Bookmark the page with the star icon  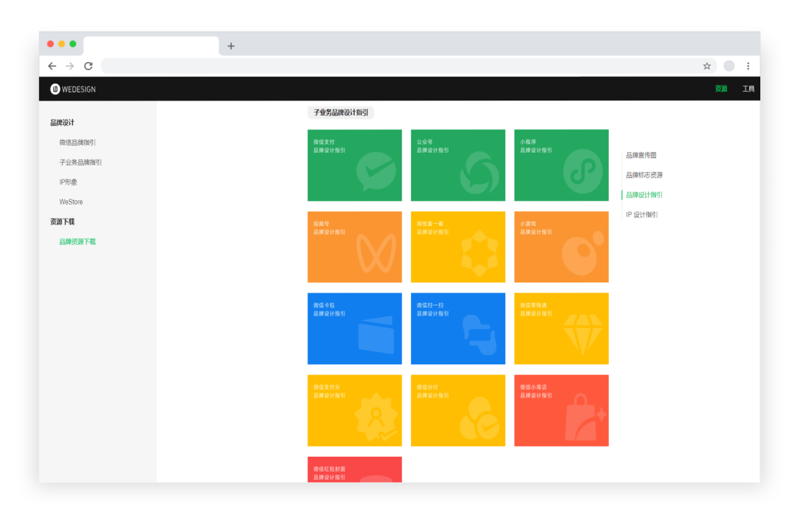tap(707, 66)
